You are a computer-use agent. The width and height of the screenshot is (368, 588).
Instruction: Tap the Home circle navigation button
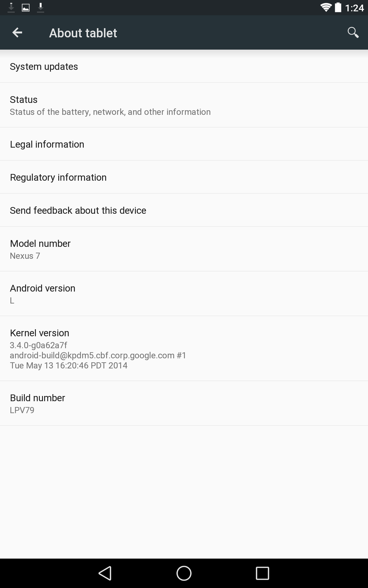(184, 573)
